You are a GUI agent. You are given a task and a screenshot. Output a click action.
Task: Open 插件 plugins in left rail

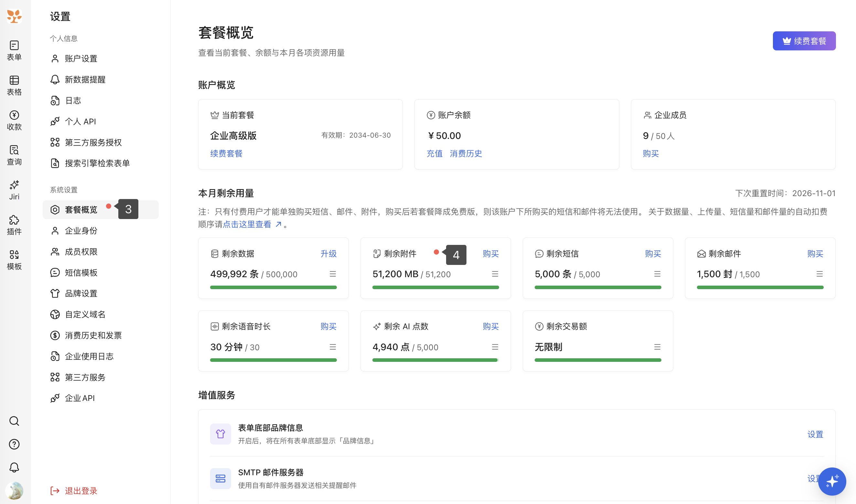[14, 225]
